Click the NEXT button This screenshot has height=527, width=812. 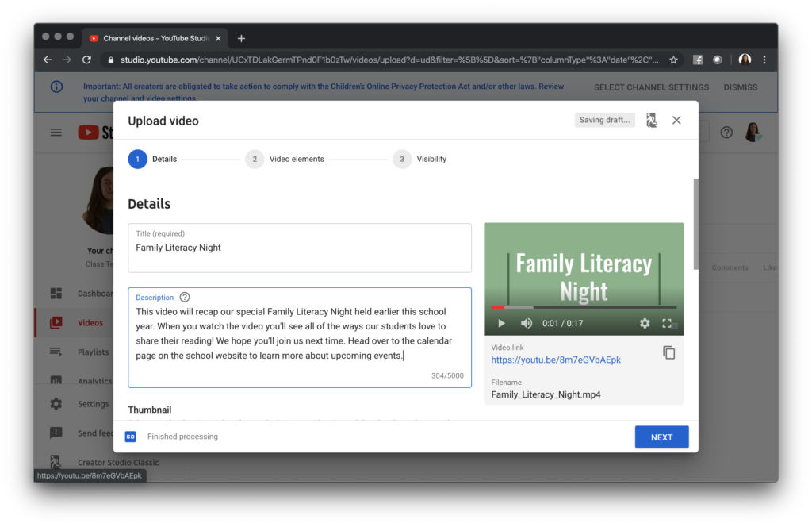(662, 437)
